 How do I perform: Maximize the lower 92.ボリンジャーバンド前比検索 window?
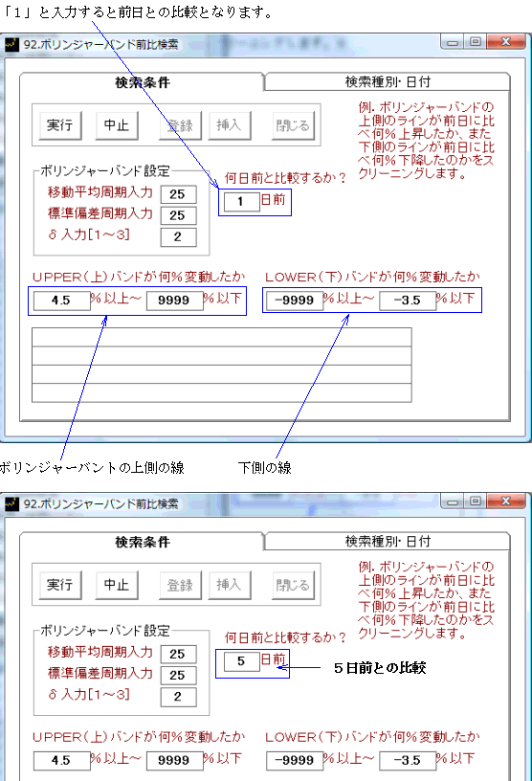[x=476, y=502]
